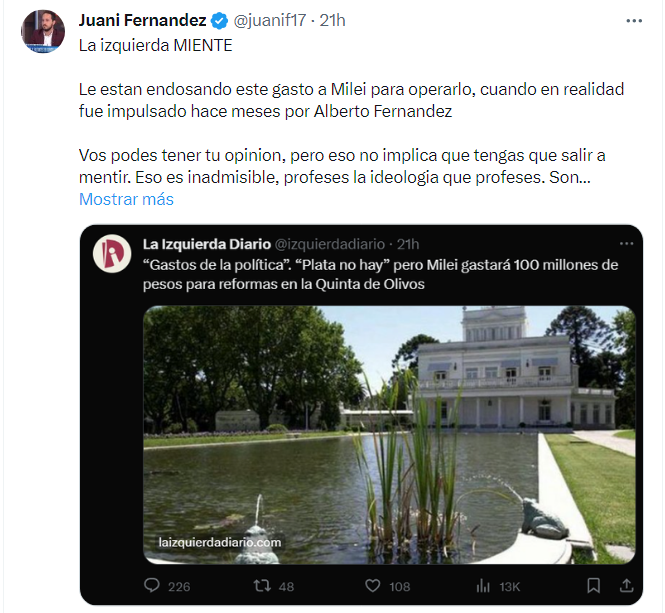
Task: Bookmark this tweet
Action: pos(593,585)
